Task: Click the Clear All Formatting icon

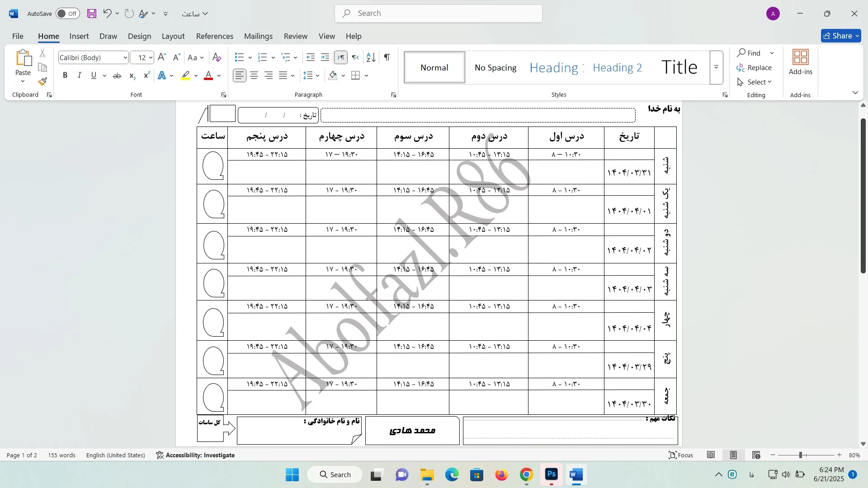Action: pyautogui.click(x=217, y=57)
